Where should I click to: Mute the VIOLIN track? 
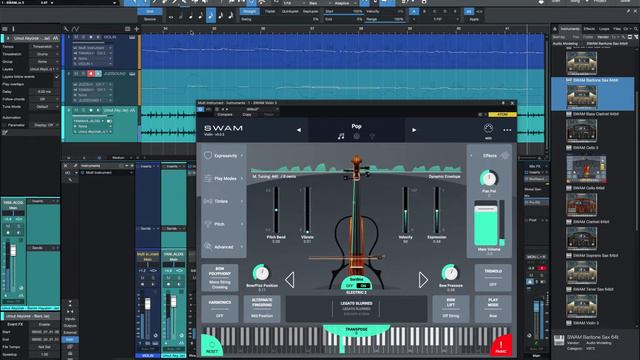click(x=76, y=37)
